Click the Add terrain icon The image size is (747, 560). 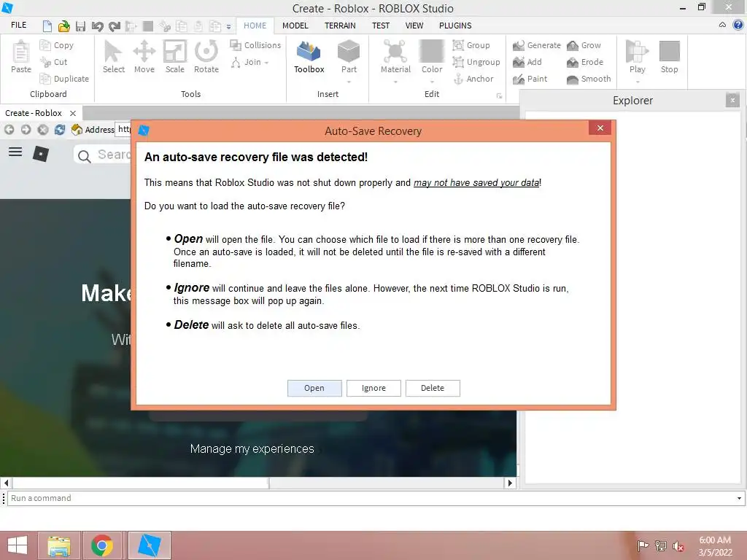pos(519,62)
